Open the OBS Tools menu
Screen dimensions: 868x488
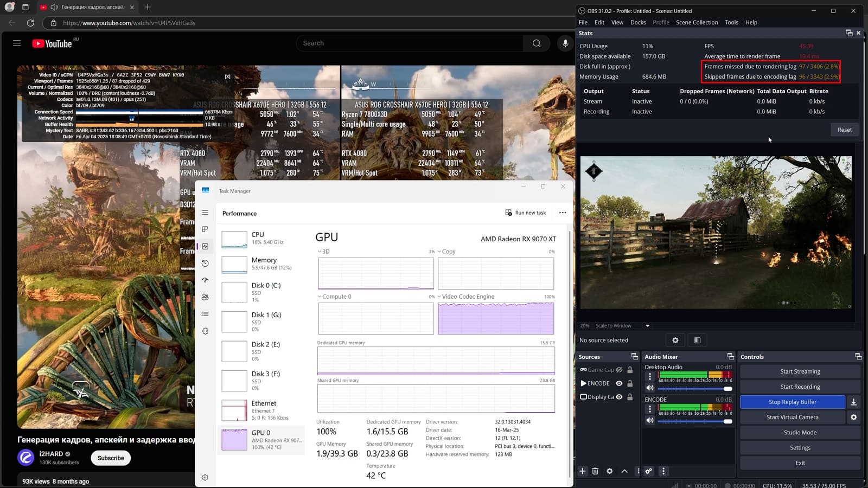731,22
